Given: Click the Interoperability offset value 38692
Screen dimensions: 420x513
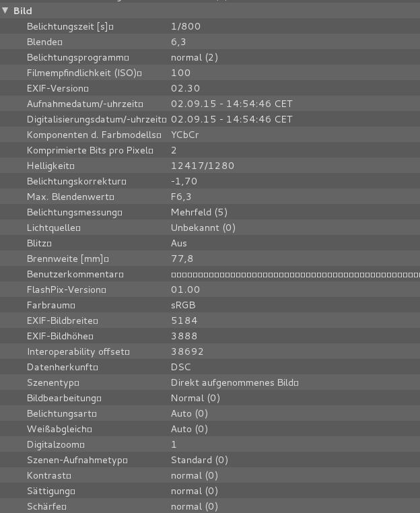Looking at the screenshot, I should click(x=187, y=351).
